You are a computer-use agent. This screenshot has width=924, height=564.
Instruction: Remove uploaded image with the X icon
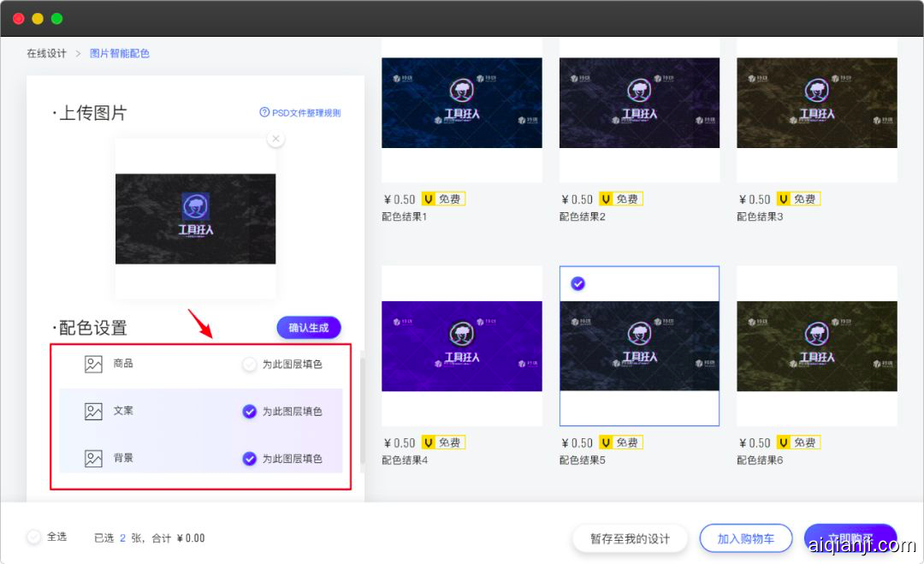click(275, 139)
